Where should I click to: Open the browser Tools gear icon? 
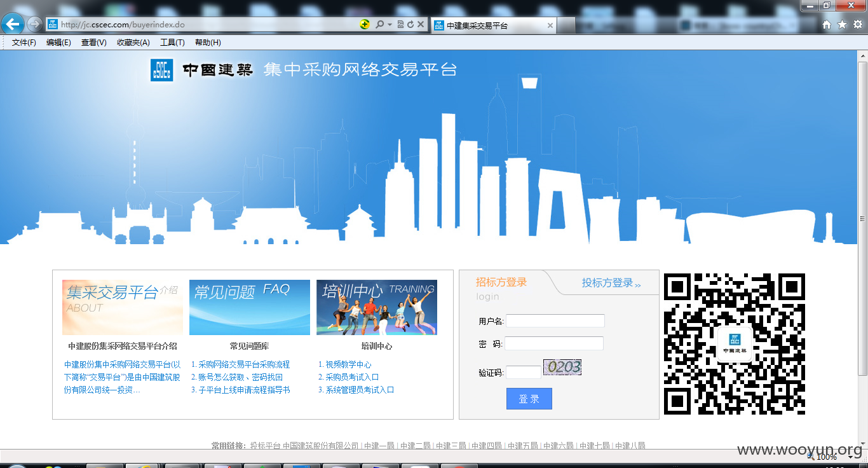[x=858, y=25]
